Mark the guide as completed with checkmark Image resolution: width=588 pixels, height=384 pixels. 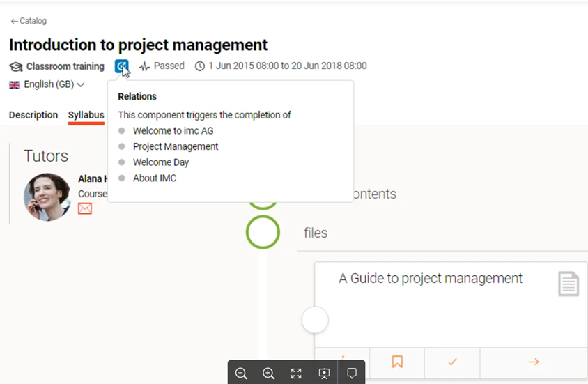click(x=452, y=362)
